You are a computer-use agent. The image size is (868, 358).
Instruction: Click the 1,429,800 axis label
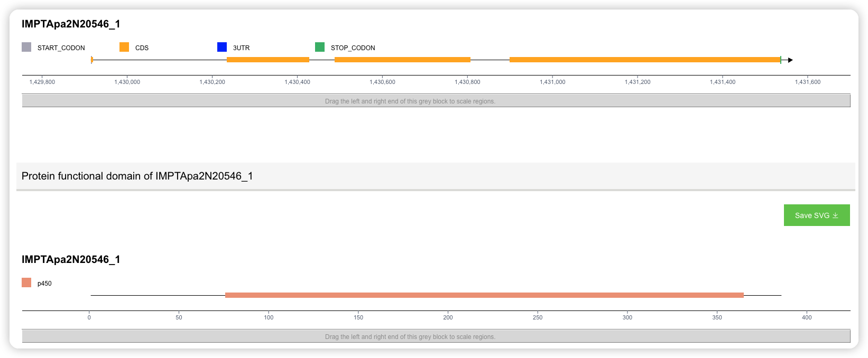(42, 82)
